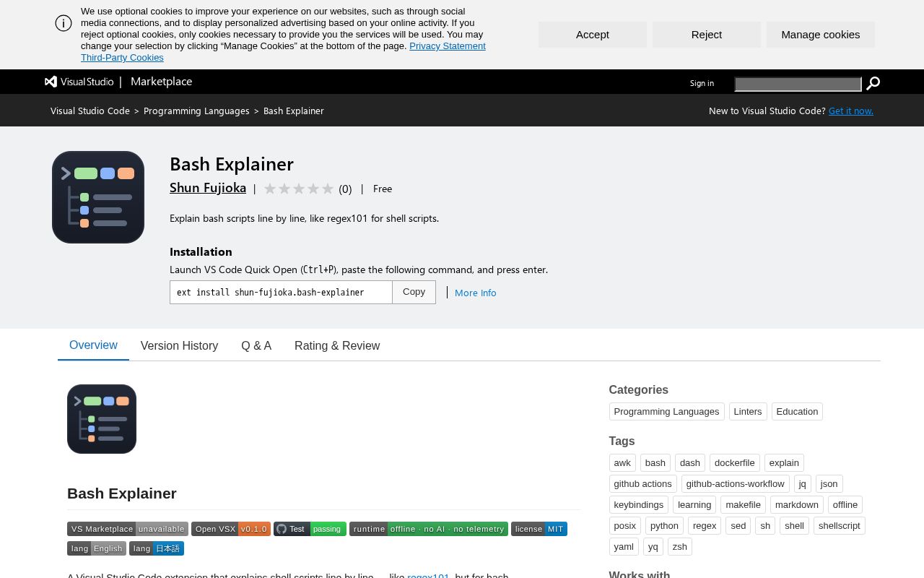Select the Programming Languages category
Viewport: 924px width, 578px height.
tap(666, 412)
